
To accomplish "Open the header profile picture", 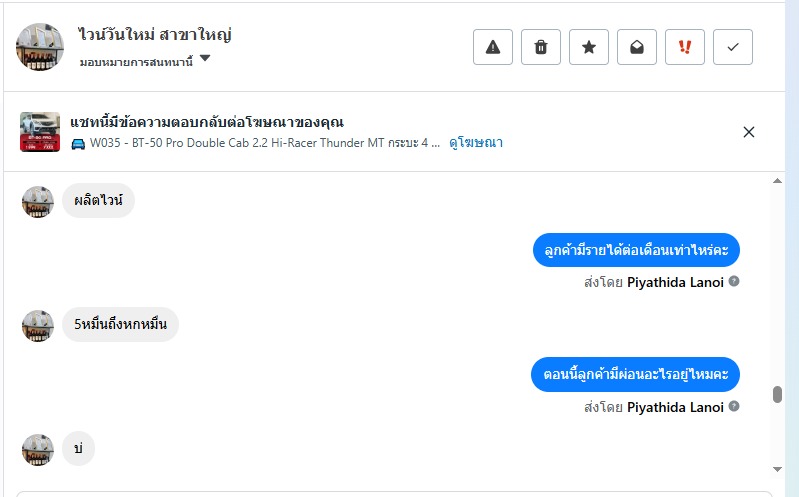I will point(40,46).
